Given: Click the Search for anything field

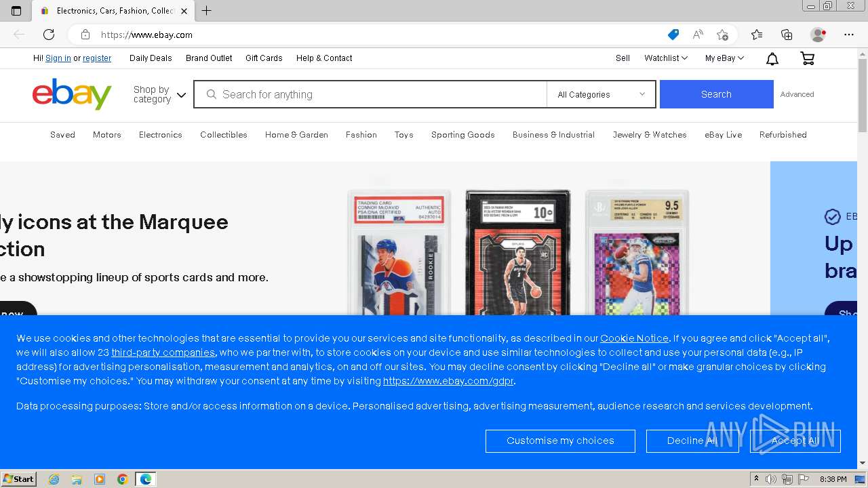Looking at the screenshot, I should click(370, 94).
